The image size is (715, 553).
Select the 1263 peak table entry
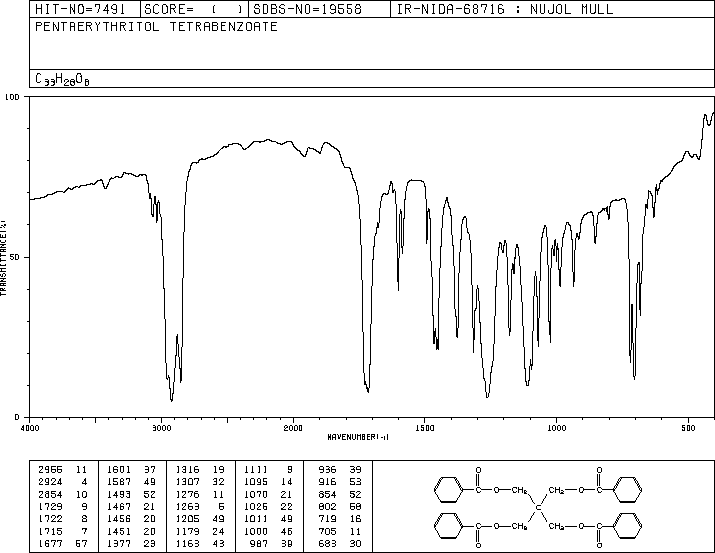tap(200, 506)
